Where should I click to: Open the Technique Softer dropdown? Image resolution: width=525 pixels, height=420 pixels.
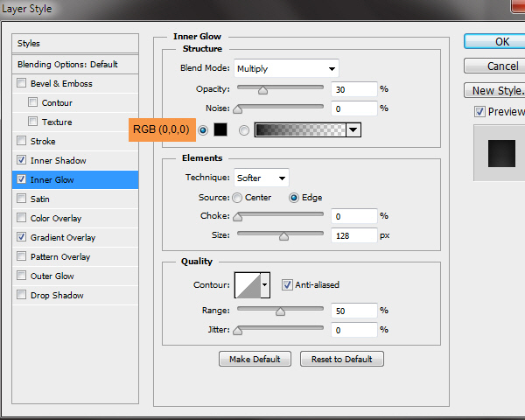262,178
